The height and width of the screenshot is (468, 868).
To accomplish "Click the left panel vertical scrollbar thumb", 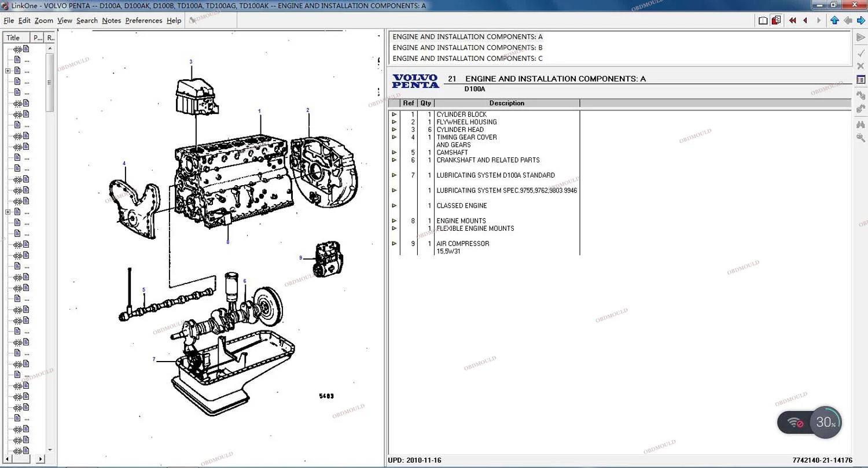I will click(50, 82).
